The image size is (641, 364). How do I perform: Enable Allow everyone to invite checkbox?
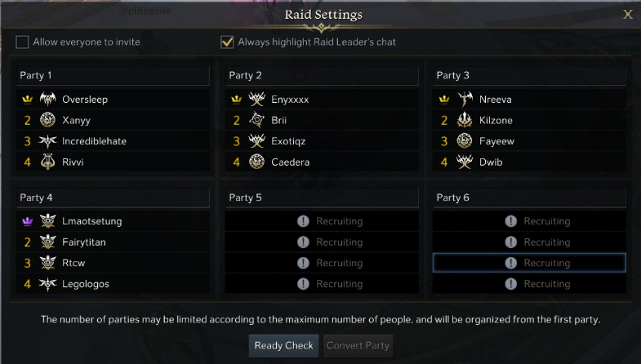pyautogui.click(x=23, y=42)
